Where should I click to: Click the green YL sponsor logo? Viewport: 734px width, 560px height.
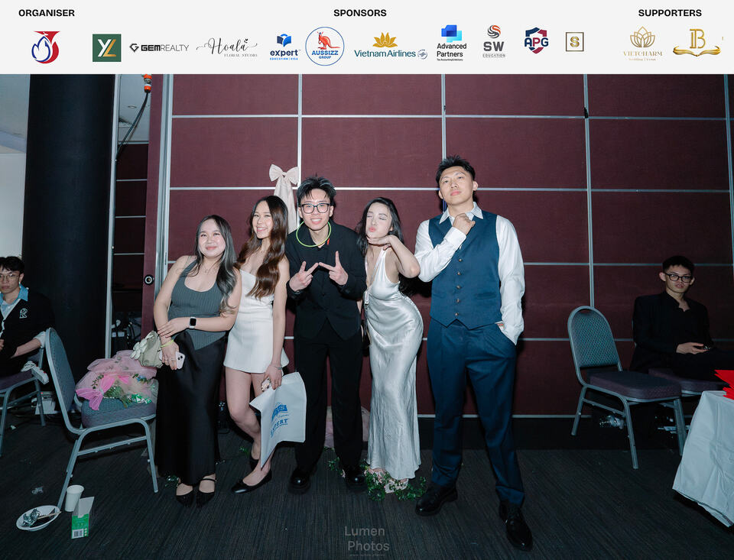tap(107, 47)
